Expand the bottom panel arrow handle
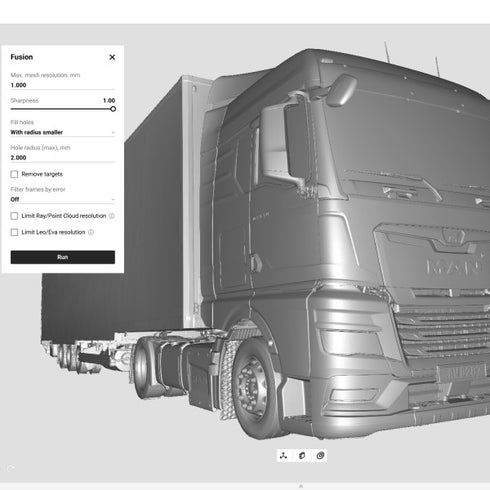This screenshot has height=490, width=490. tap(301, 486)
